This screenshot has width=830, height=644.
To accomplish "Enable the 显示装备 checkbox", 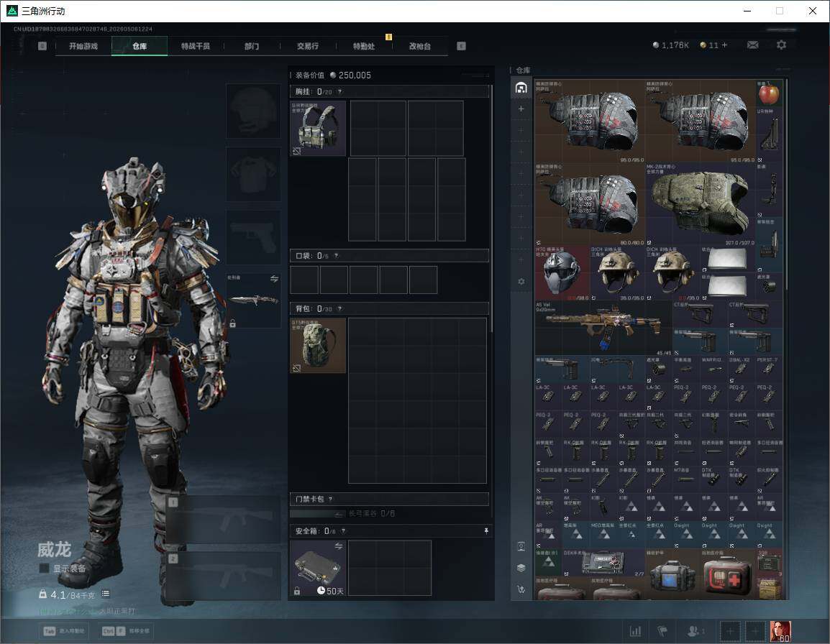I will point(44,569).
